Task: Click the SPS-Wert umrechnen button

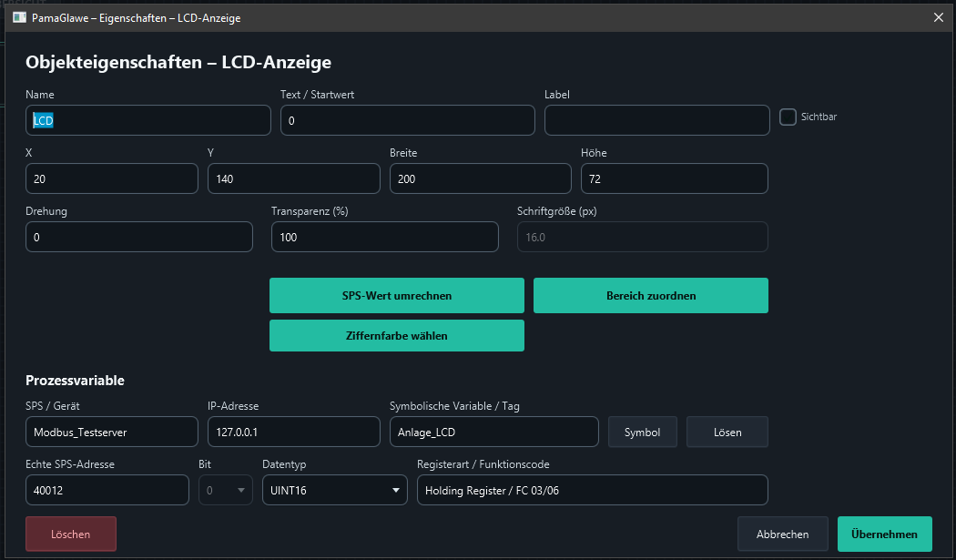Action: [397, 296]
